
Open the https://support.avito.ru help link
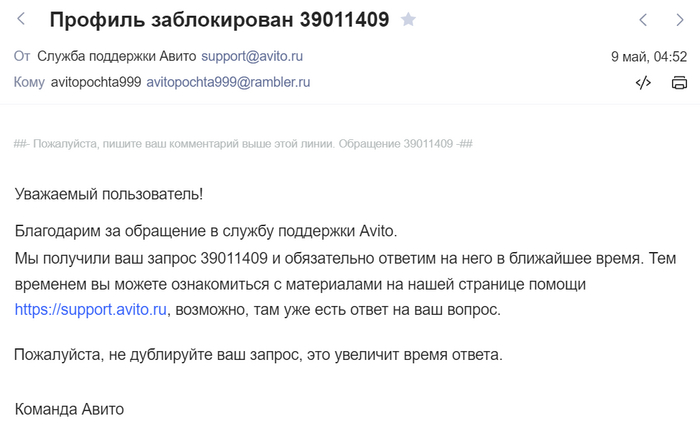90,310
